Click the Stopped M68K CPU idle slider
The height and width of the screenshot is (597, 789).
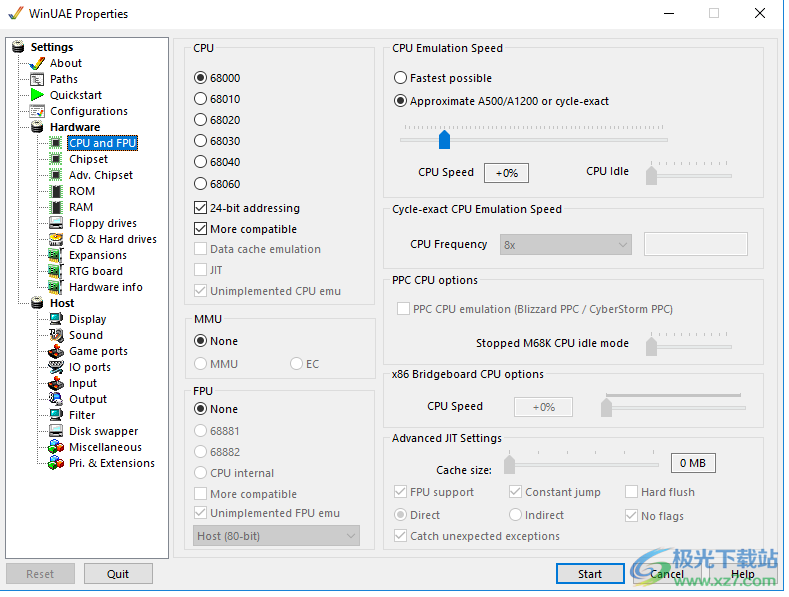tap(689, 345)
